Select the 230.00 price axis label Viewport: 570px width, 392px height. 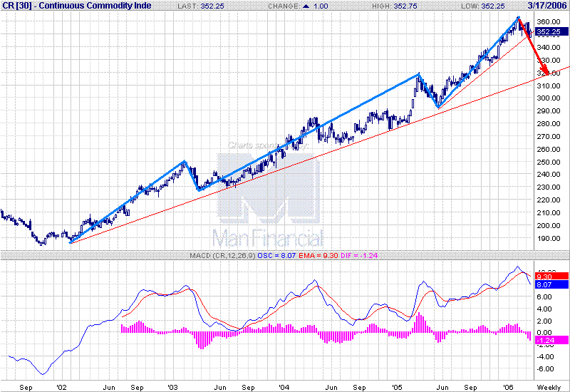pos(548,187)
